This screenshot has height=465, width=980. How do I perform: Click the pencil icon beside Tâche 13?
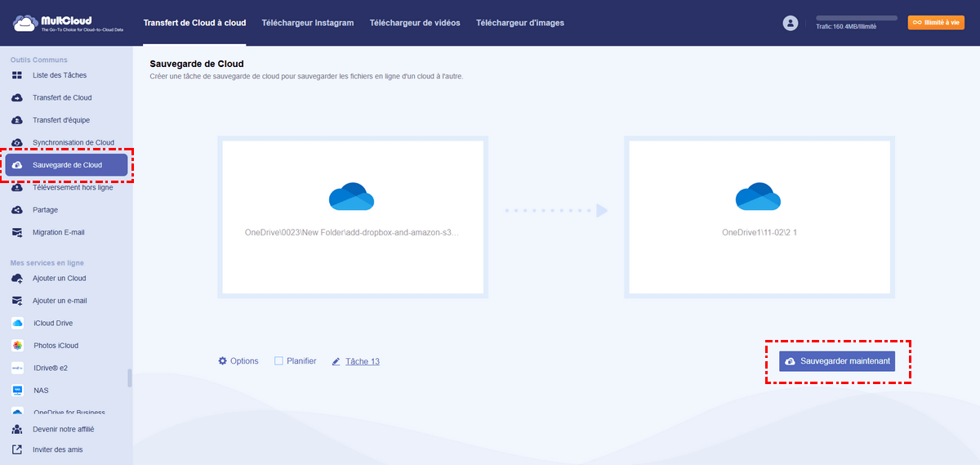(x=336, y=361)
